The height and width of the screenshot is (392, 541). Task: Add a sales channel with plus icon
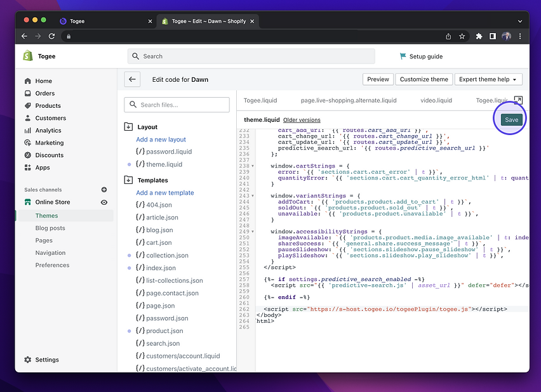point(104,190)
